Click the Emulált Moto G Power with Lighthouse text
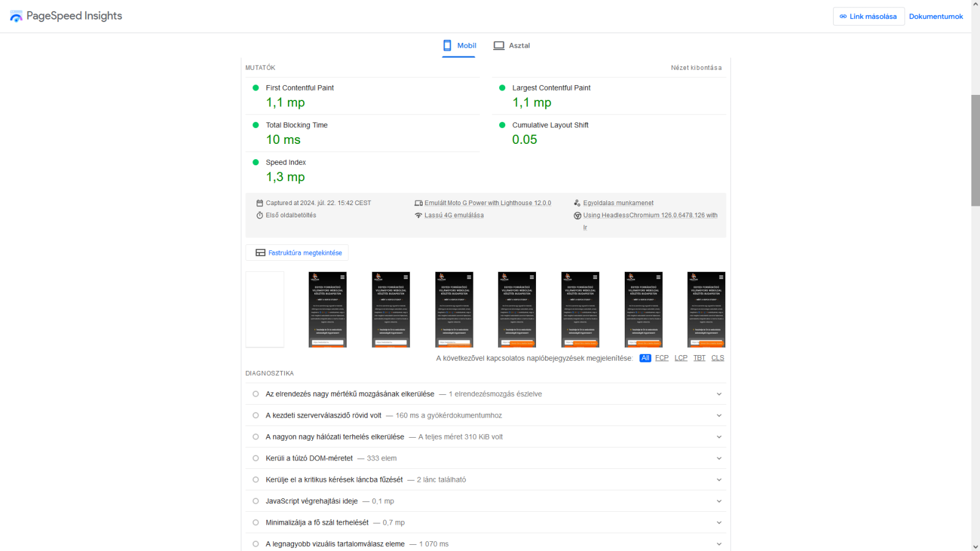 tap(488, 203)
